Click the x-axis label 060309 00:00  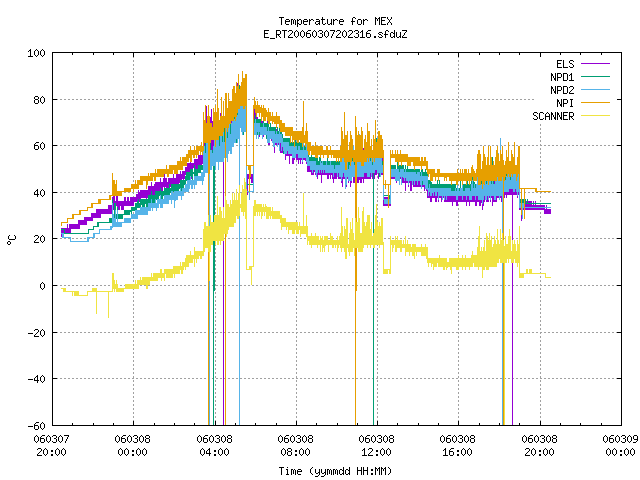(620, 446)
